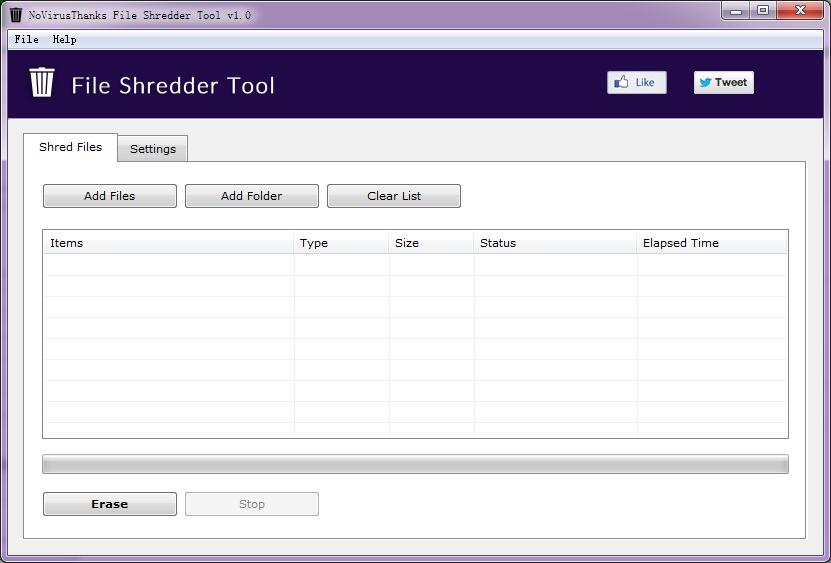This screenshot has width=831, height=563.
Task: Switch to the Settings tab
Action: pyautogui.click(x=153, y=149)
